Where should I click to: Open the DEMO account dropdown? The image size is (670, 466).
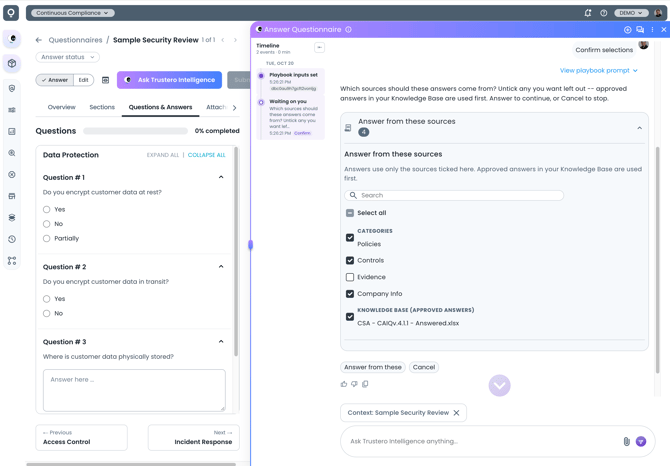[631, 13]
